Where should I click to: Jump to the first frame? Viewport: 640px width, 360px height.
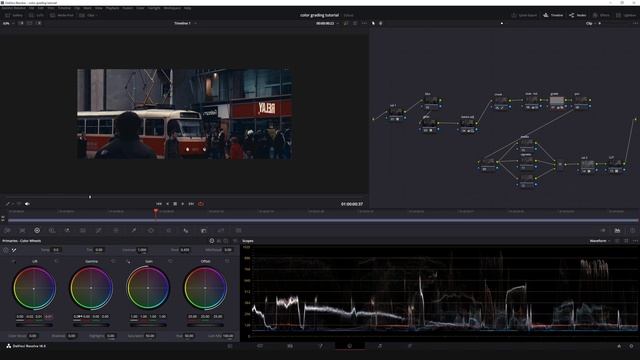click(x=159, y=204)
